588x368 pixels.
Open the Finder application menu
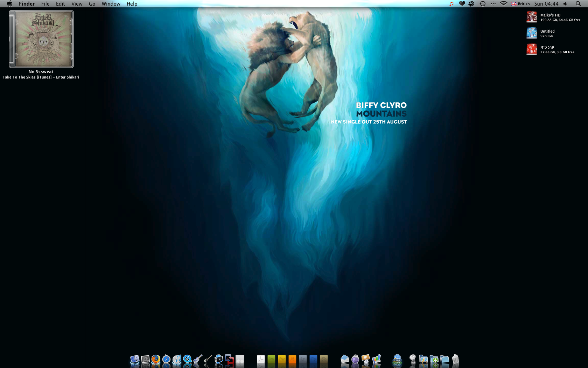click(x=27, y=4)
